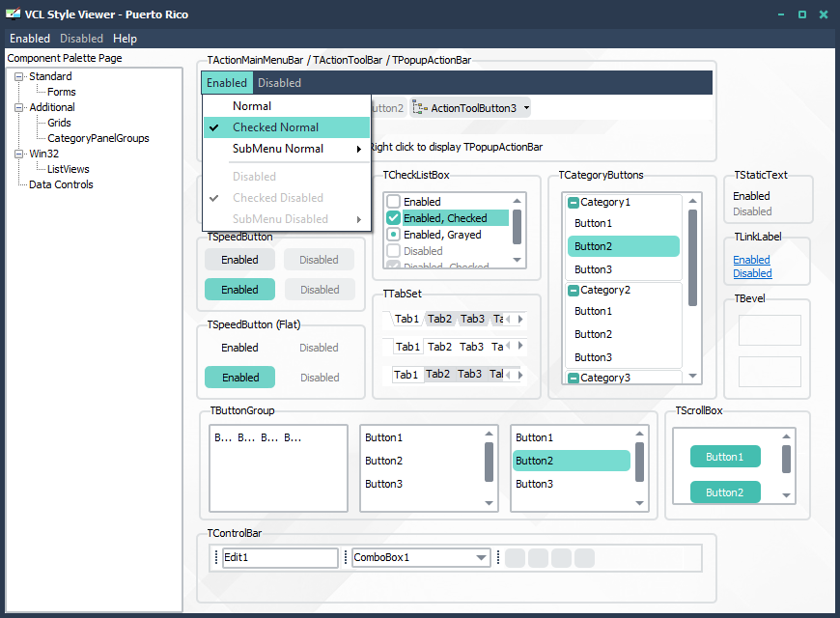Click the Enabled link in TLinkLabel
The image size is (840, 618).
click(751, 260)
